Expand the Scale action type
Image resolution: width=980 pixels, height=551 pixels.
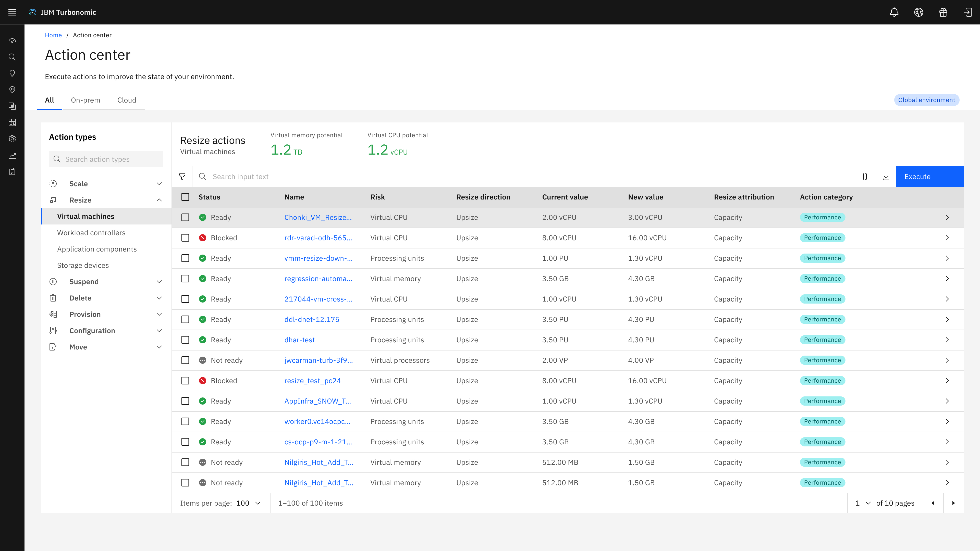(106, 184)
